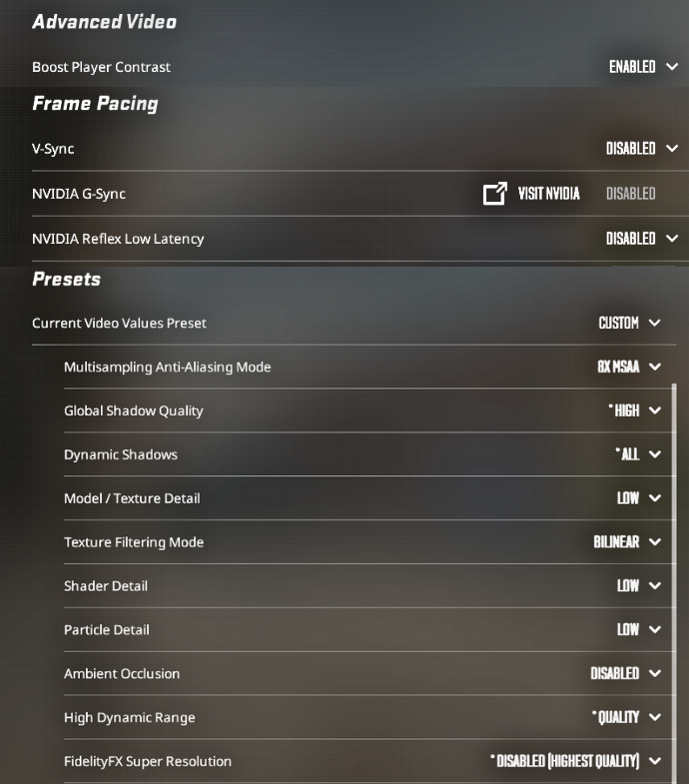
Task: Click the disabled NVIDIA G-Sync value
Action: click(x=630, y=194)
